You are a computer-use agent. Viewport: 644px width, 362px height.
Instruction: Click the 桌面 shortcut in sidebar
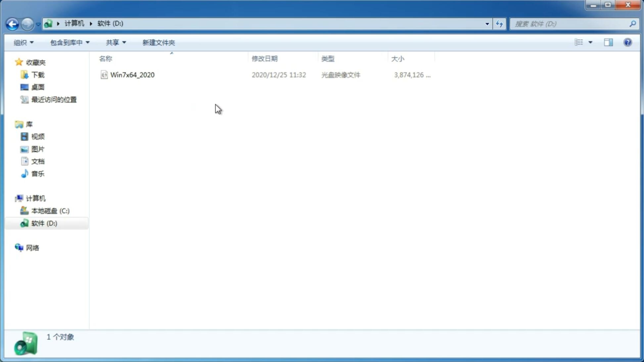38,87
